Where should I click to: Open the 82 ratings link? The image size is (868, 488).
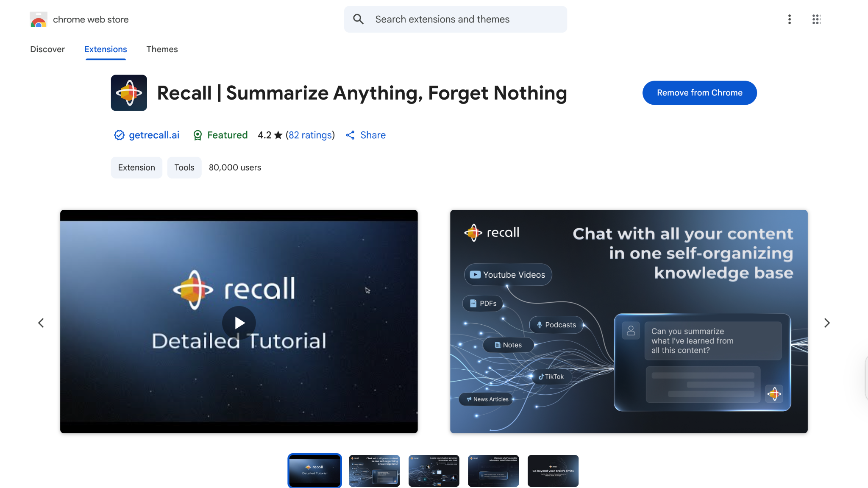click(x=310, y=135)
